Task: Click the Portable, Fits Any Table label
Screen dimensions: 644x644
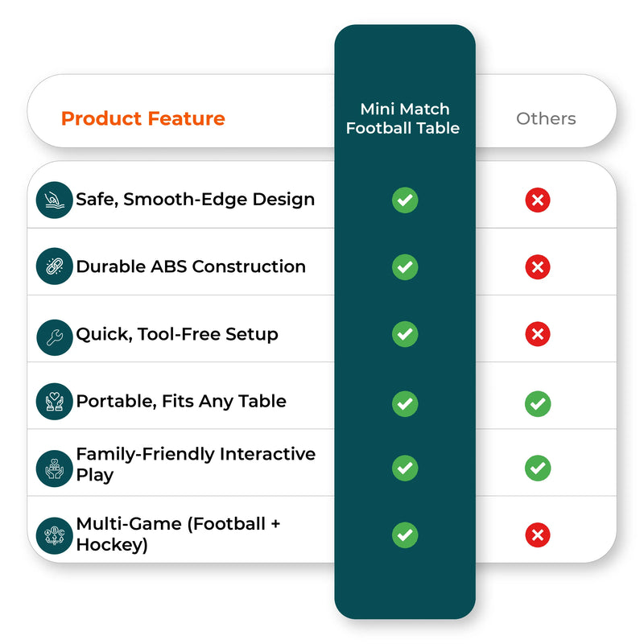Action: click(181, 401)
